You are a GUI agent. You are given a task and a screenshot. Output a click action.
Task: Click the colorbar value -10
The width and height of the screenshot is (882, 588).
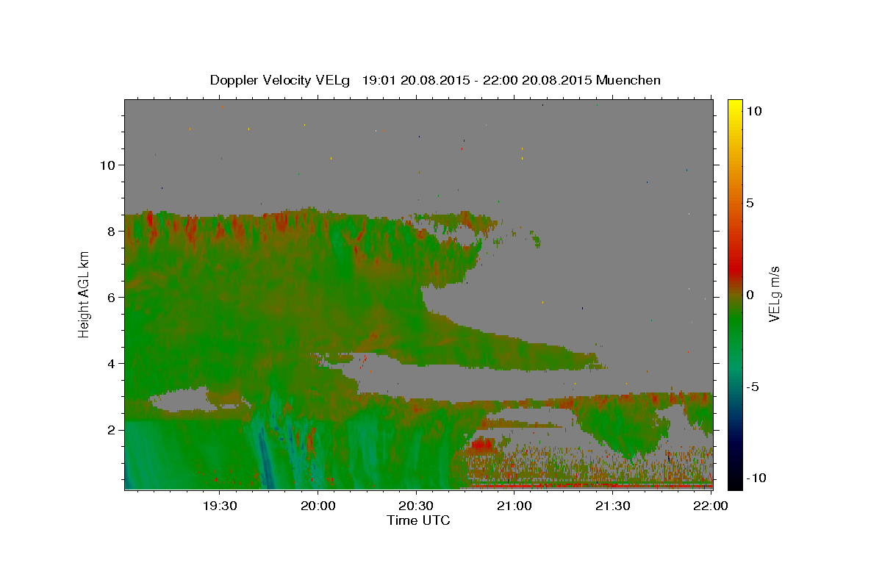(756, 478)
